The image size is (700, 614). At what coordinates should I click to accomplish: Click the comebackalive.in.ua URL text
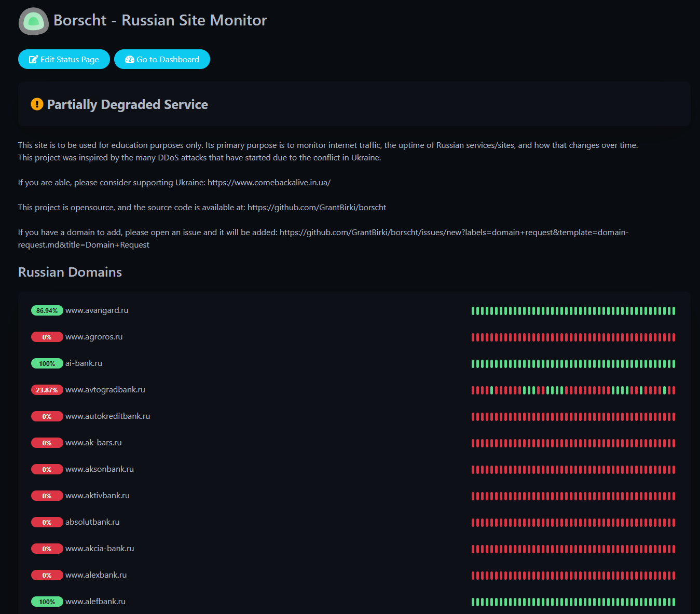pyautogui.click(x=269, y=183)
